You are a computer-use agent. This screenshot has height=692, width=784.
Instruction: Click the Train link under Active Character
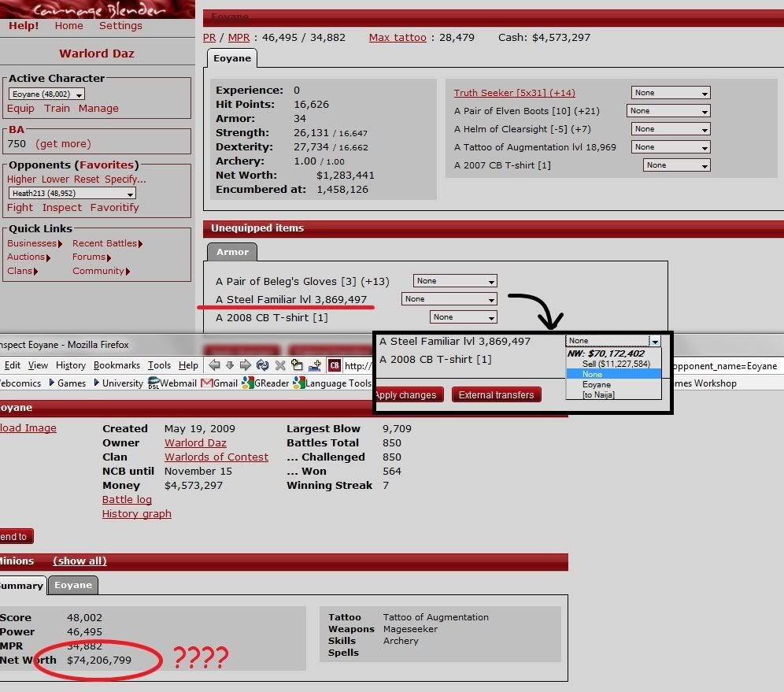(x=57, y=109)
